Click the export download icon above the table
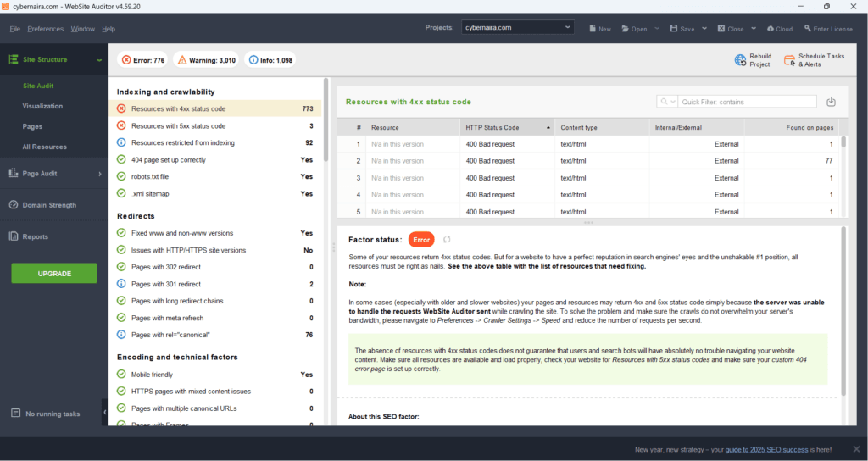 [831, 102]
